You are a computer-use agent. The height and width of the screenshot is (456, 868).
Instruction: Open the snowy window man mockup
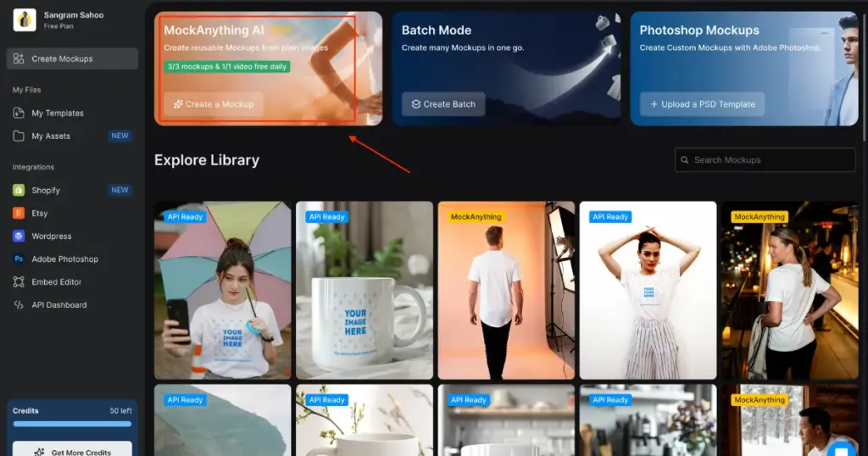click(789, 420)
